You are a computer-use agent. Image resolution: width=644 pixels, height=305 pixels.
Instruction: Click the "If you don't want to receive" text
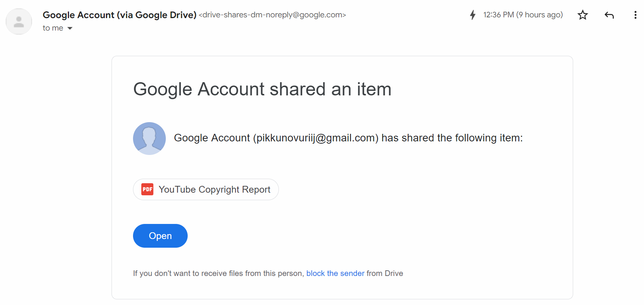click(x=218, y=273)
